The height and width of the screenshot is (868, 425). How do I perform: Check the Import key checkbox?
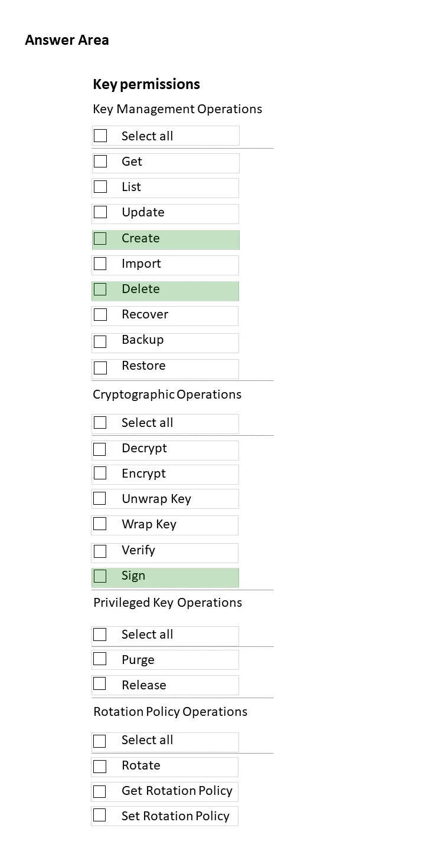(100, 264)
